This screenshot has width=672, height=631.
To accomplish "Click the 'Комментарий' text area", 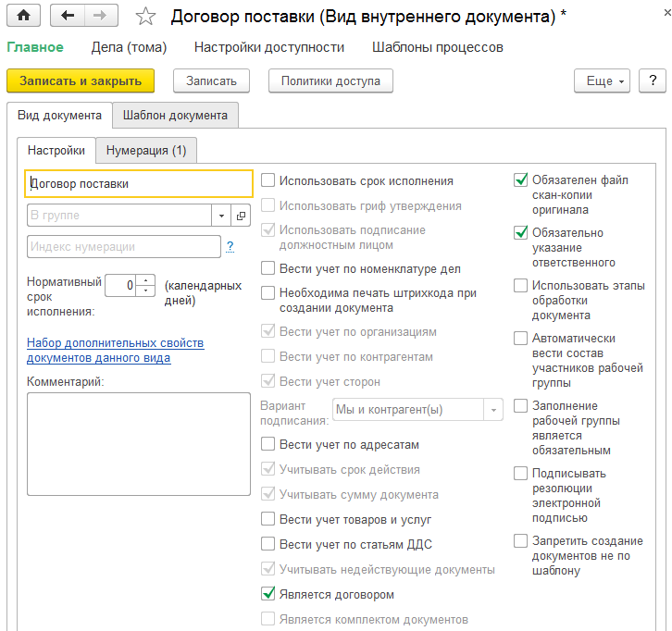I will coord(139,444).
